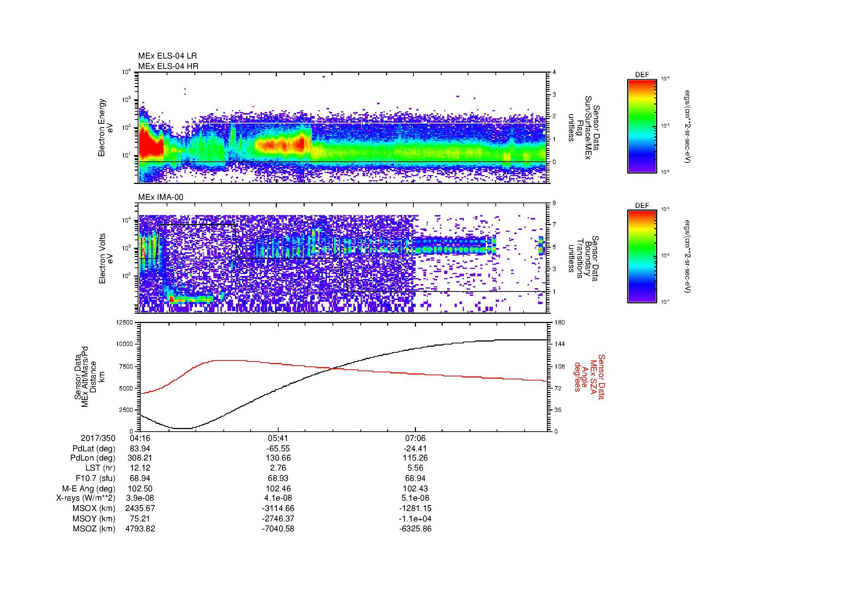Click the red 'MEx SZA Angle degrees' label

[x=589, y=376]
